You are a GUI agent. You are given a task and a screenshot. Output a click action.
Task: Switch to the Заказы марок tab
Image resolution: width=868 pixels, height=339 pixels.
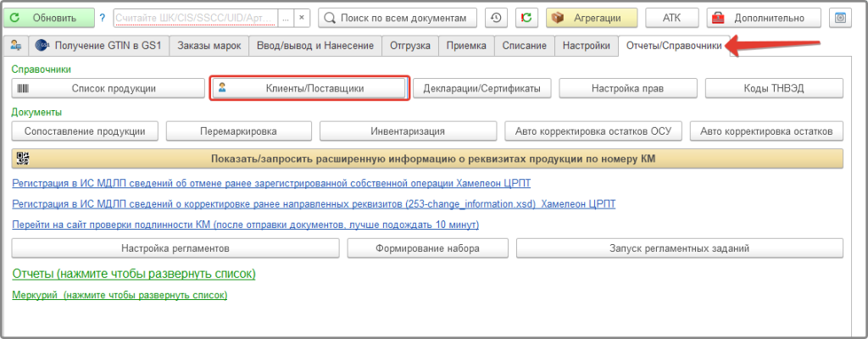tap(209, 46)
